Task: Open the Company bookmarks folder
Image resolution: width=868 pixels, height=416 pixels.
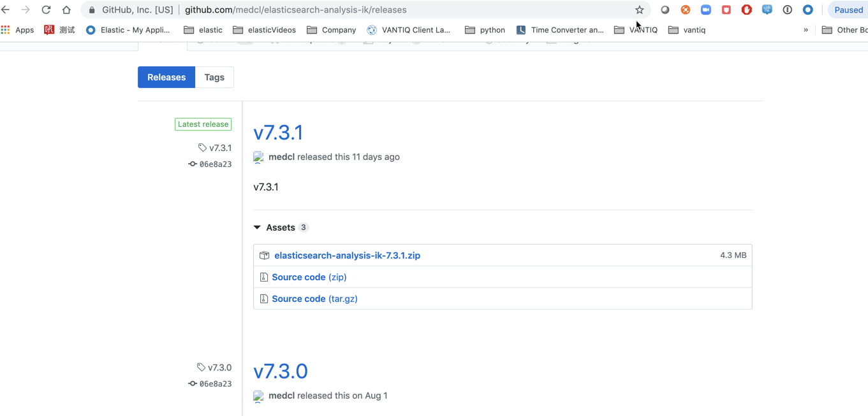Action: [331, 30]
